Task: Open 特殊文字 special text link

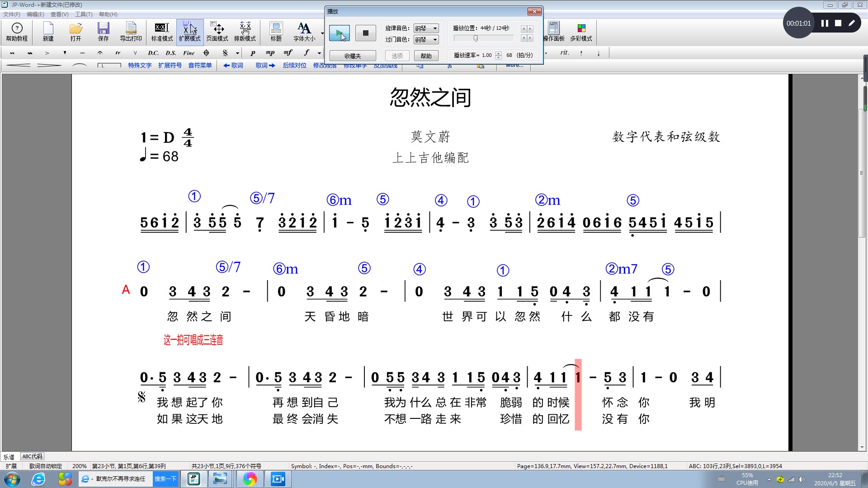Action: tap(140, 66)
